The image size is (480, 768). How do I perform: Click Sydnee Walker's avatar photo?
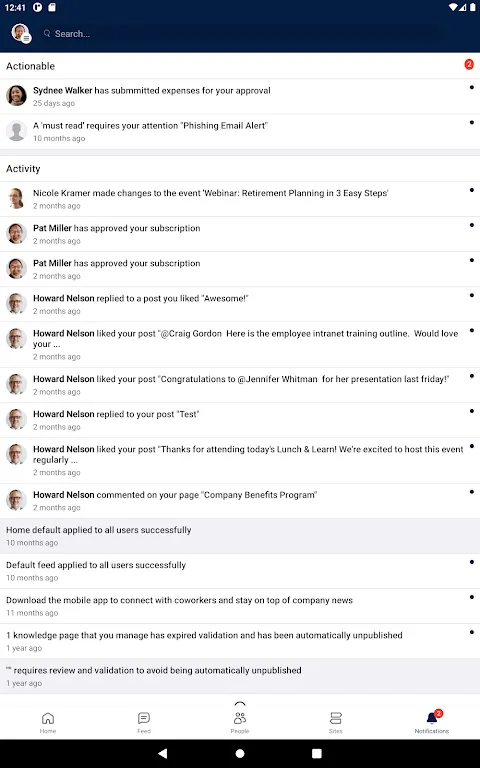(16, 96)
